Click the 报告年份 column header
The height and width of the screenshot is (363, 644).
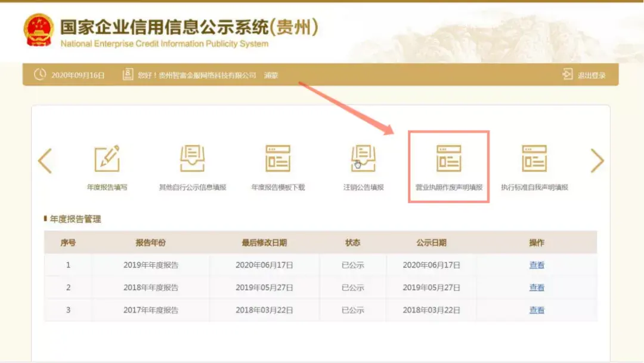point(151,243)
